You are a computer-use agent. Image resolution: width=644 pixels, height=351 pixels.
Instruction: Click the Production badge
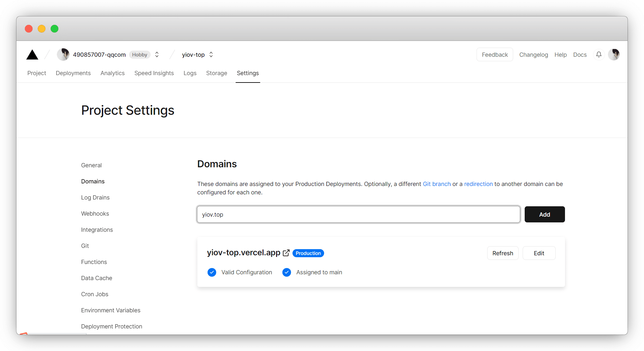(x=308, y=253)
